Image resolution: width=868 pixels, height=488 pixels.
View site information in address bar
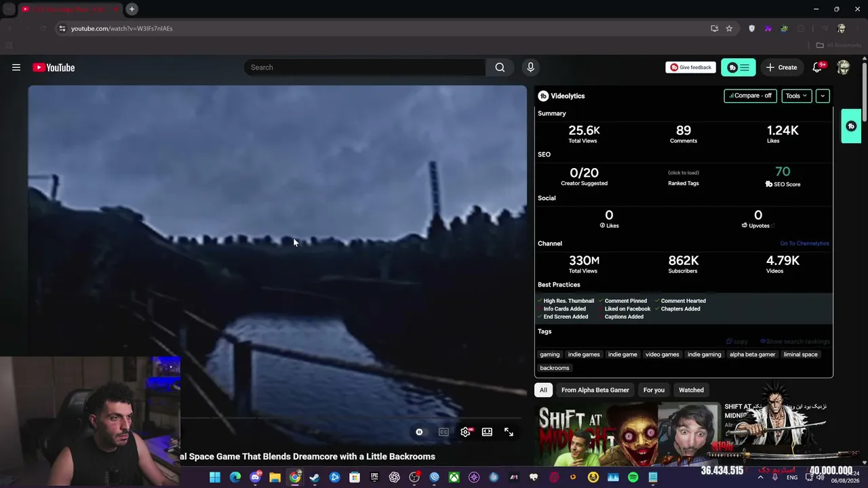coord(62,28)
